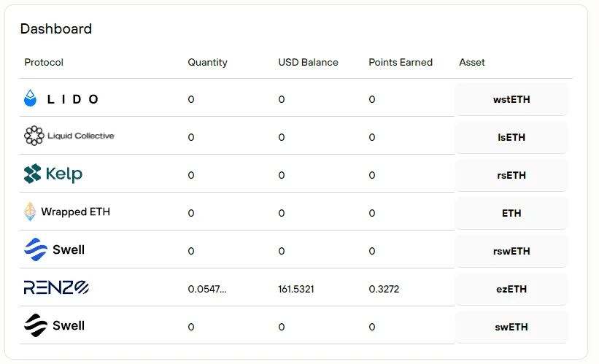Screen dimensions: 599x364
Task: Click the USD balance 161.5321
Action: pyautogui.click(x=296, y=289)
